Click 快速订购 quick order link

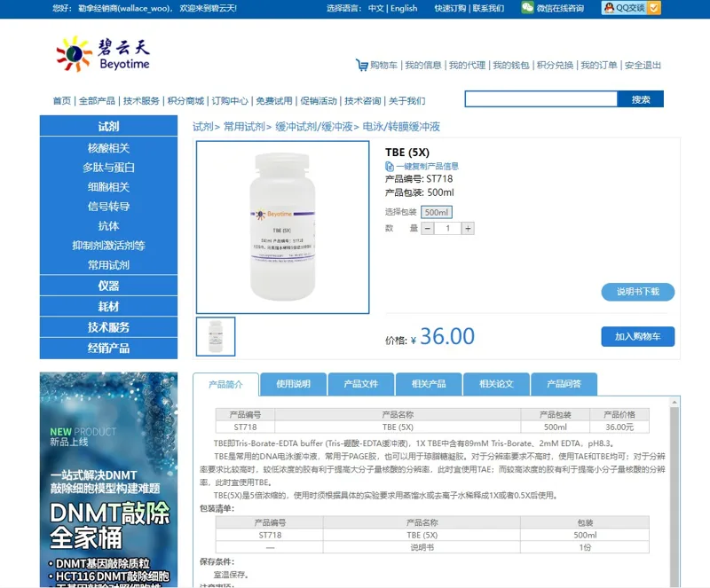tap(450, 8)
